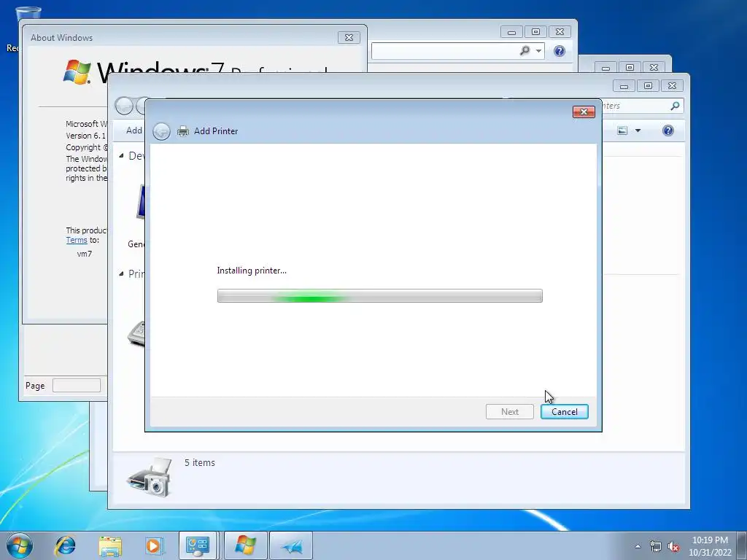The image size is (747, 560).
Task: Click the Show desktop strip after clock
Action: [x=742, y=545]
